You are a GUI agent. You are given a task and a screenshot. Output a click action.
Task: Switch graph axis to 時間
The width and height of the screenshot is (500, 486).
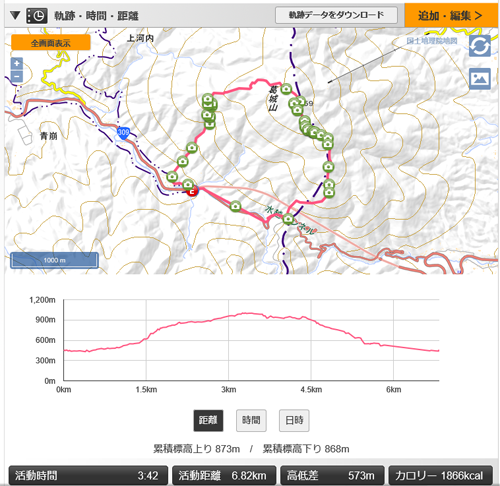[251, 420]
